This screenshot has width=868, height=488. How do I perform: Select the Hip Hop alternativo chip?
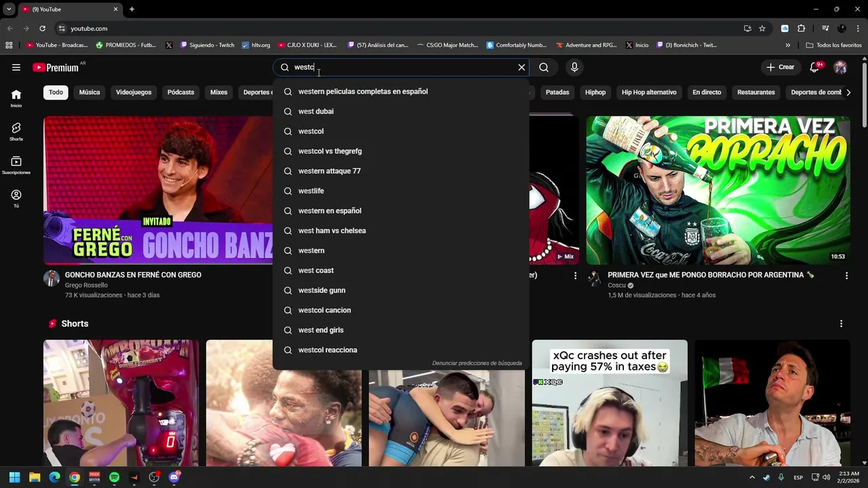point(649,92)
